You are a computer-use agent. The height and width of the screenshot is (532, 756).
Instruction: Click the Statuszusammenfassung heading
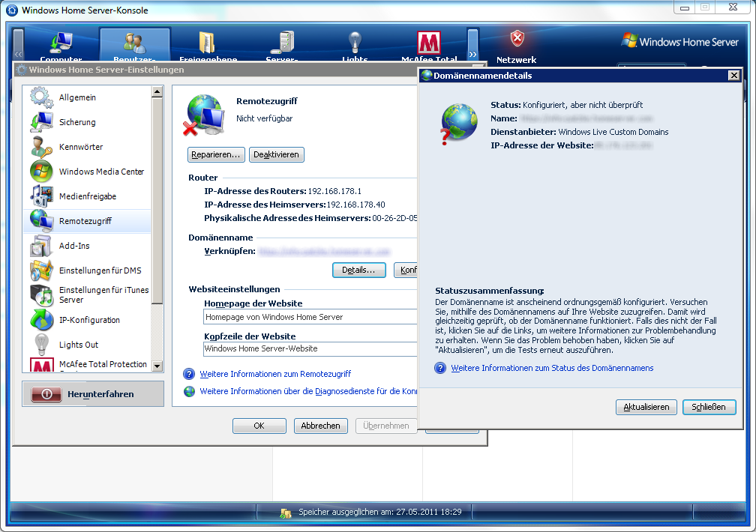tap(489, 291)
